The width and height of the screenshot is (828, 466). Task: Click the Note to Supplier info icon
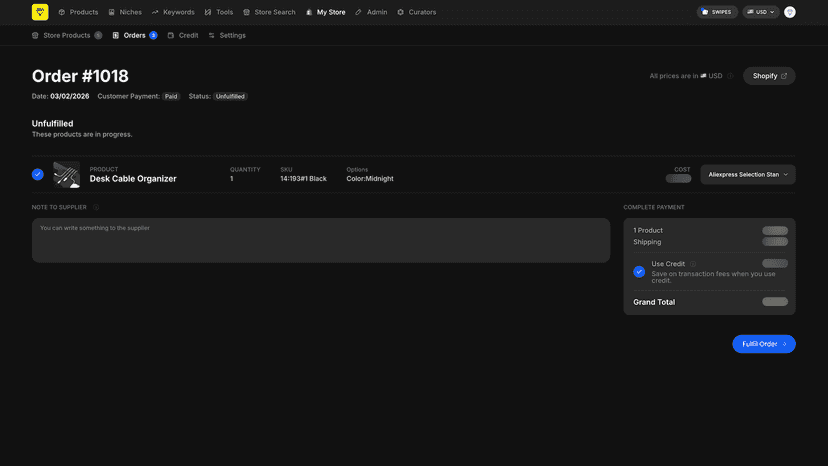pos(96,207)
